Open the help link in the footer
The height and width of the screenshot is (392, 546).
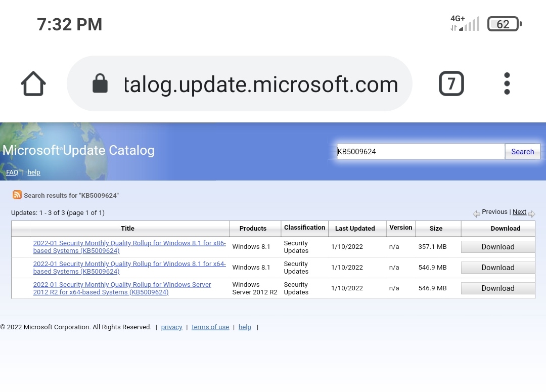245,327
